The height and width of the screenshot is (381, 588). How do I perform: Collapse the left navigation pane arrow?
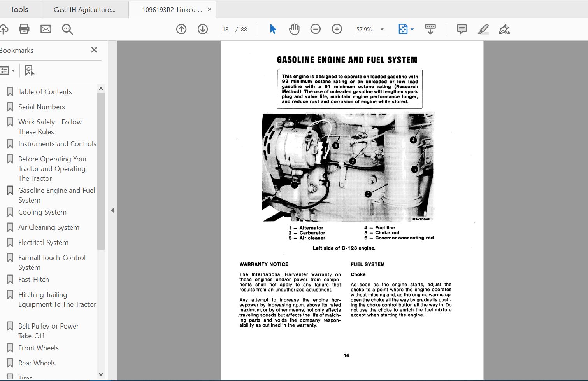point(112,210)
